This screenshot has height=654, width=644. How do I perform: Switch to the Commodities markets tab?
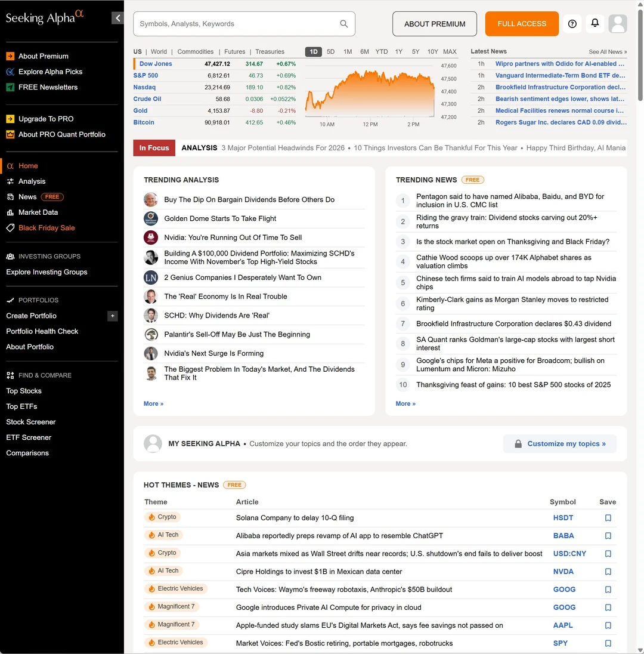(196, 52)
